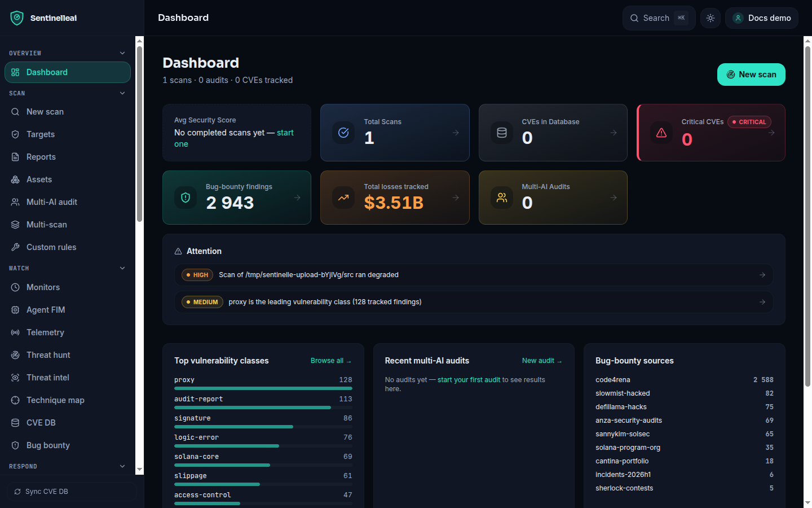812x508 pixels.
Task: Click the Assets icon in sidebar
Action: (x=15, y=179)
